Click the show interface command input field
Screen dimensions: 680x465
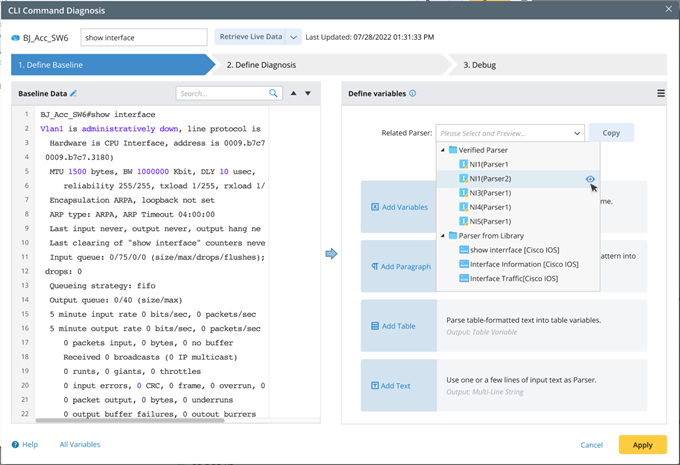144,37
